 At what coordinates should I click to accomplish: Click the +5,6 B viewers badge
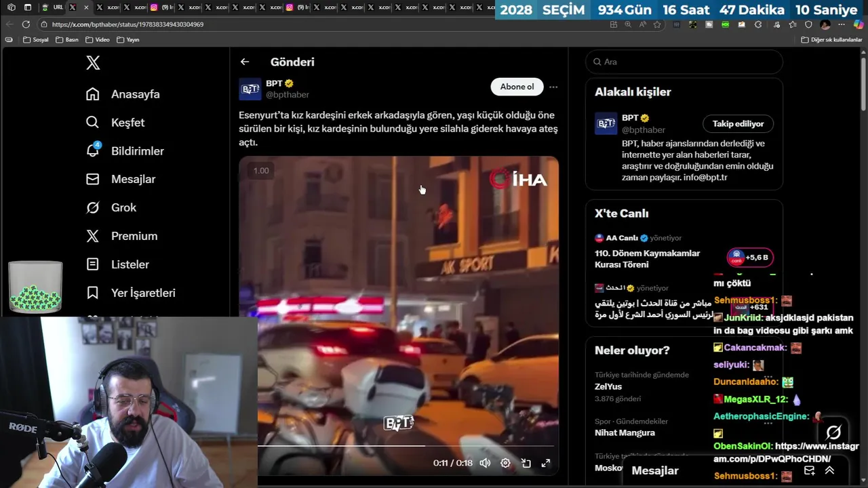click(x=750, y=258)
